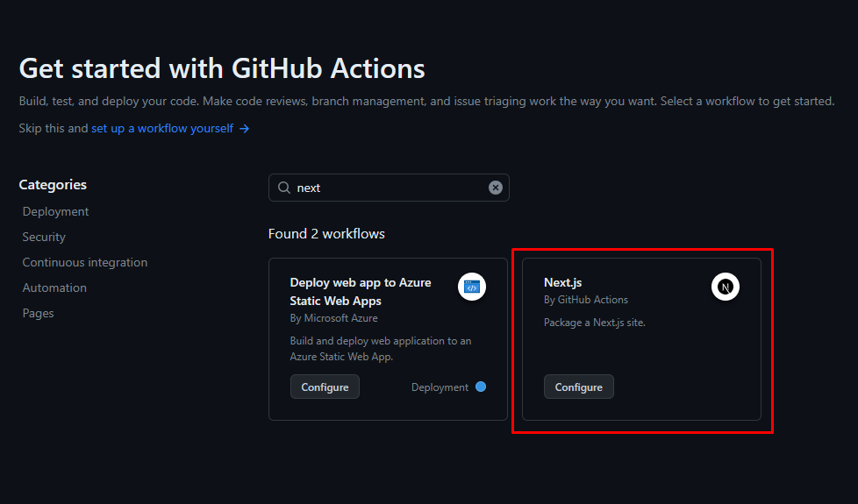Image resolution: width=858 pixels, height=504 pixels.
Task: Clear the workflow search field
Action: tap(495, 188)
